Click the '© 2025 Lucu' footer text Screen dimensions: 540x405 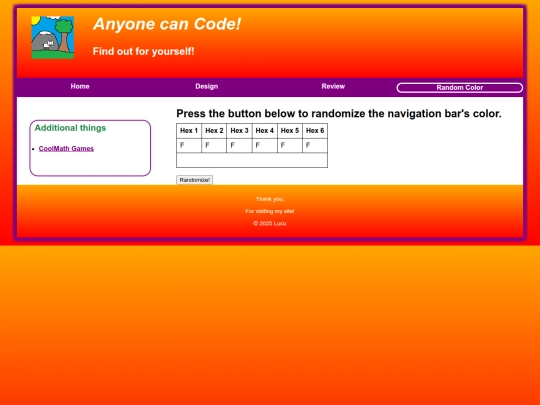[x=270, y=224]
